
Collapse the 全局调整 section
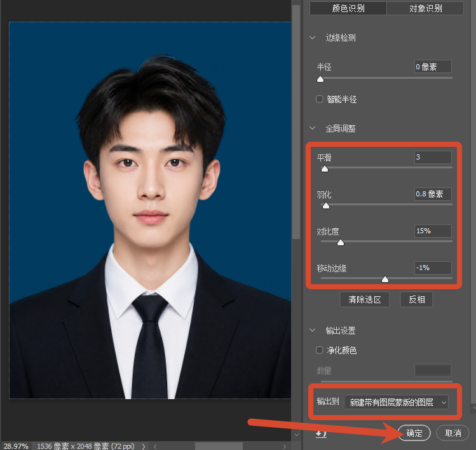pos(313,128)
